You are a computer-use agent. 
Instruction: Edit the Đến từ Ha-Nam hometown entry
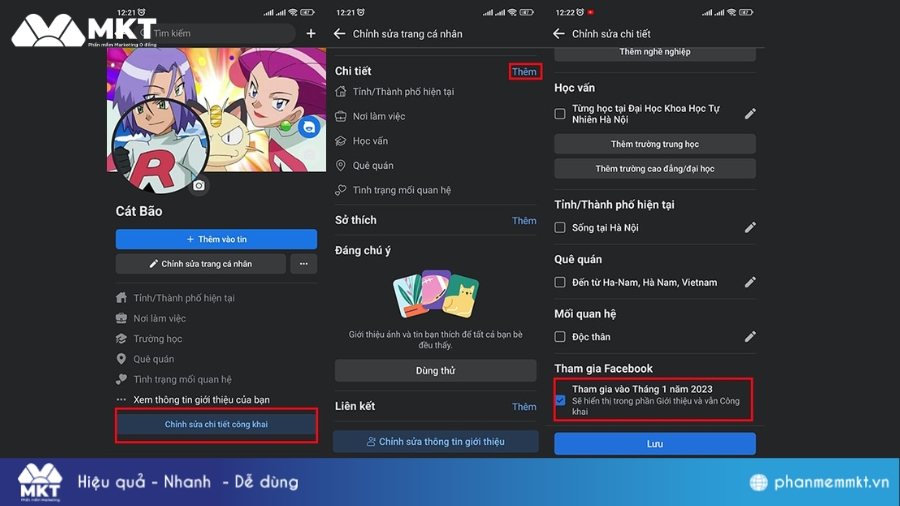750,282
